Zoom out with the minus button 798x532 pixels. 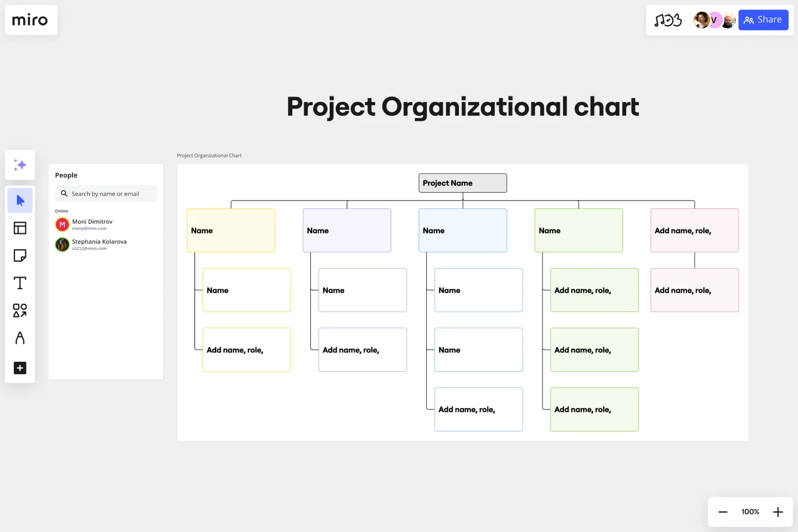pos(723,512)
